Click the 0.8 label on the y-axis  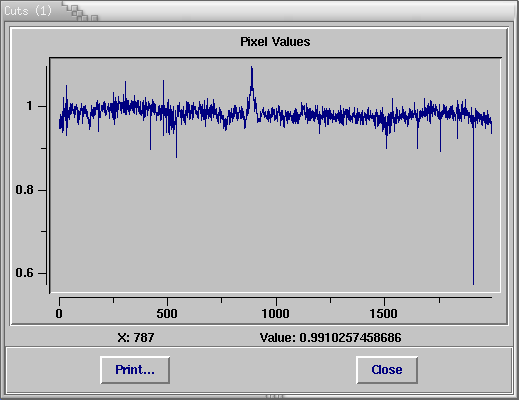coord(24,190)
